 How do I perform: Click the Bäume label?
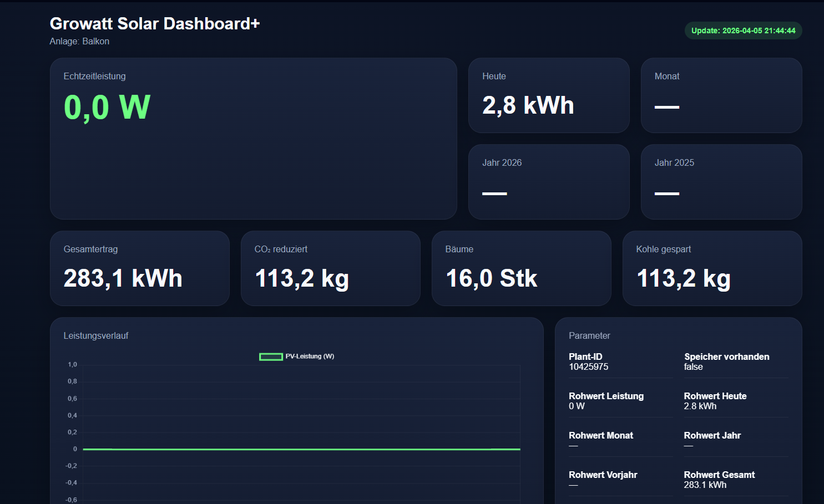pyautogui.click(x=459, y=250)
